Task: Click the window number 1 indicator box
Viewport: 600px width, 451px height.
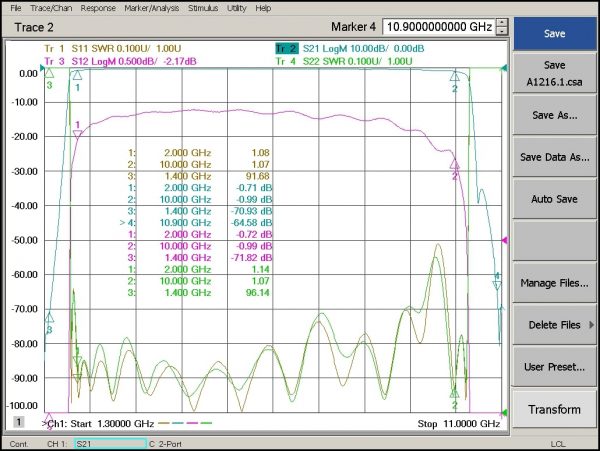Action: [18, 422]
